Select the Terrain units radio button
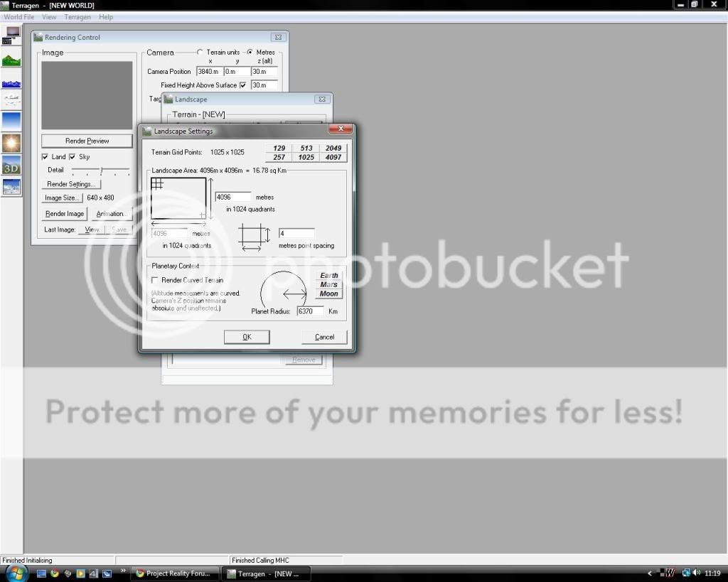728x582 pixels. (x=200, y=53)
